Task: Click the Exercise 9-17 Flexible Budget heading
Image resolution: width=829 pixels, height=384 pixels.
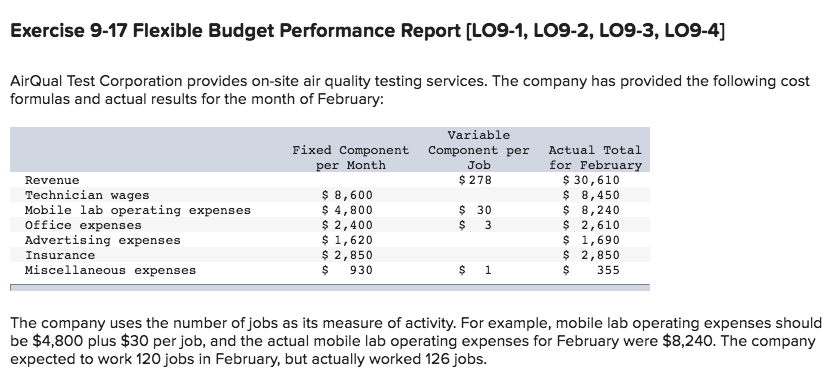Action: click(367, 31)
